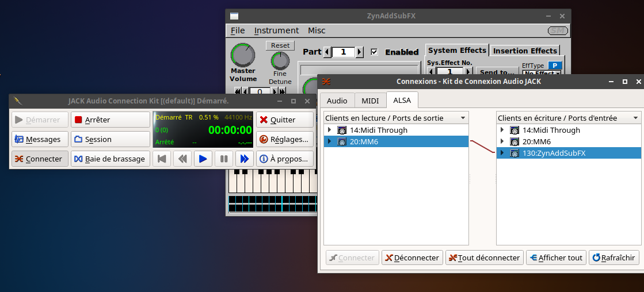Stop JACK server with Arrêter button

110,120
